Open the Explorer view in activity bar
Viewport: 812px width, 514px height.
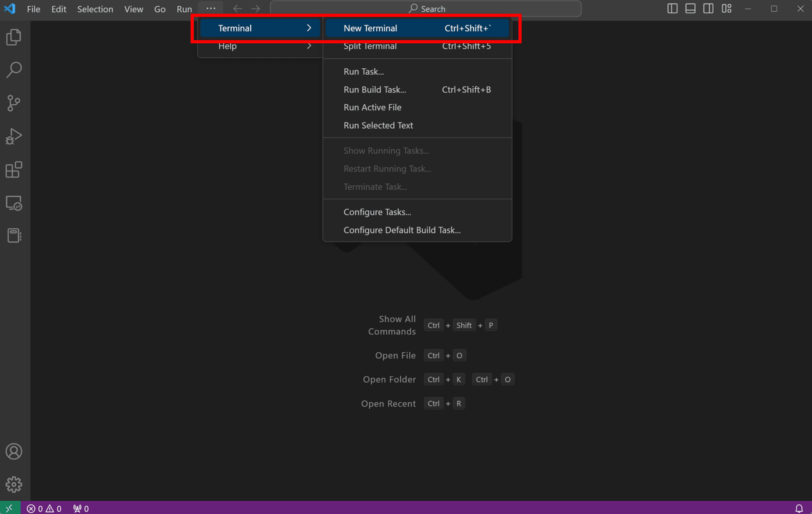(x=14, y=37)
